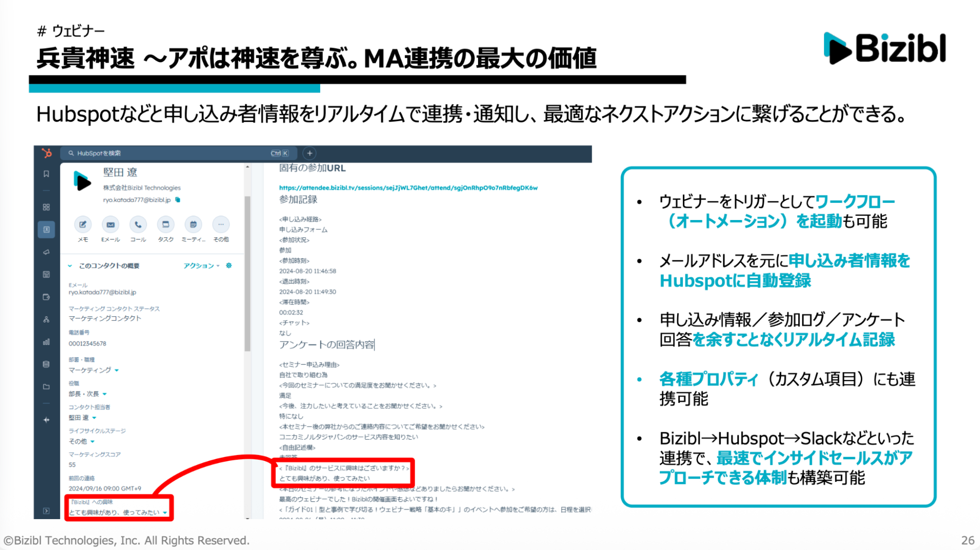980x550 pixels.
Task: Click the ミーティング calendar icon
Action: pyautogui.click(x=193, y=225)
